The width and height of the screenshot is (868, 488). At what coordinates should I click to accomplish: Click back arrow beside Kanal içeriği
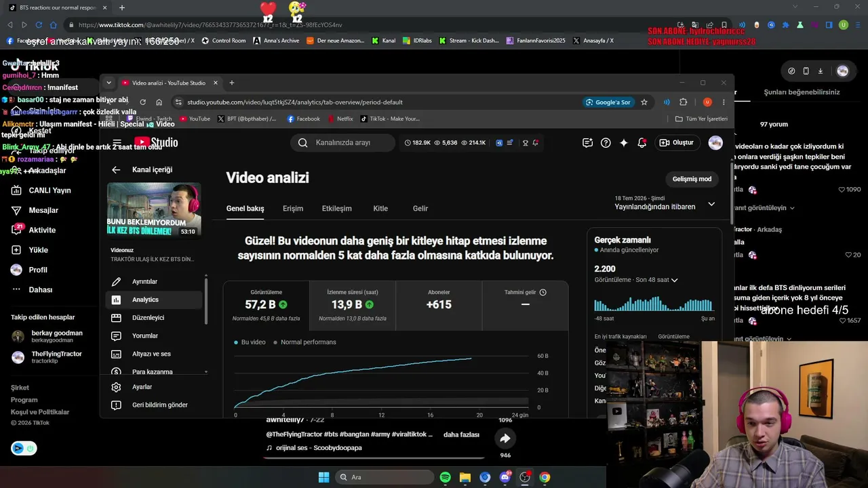tap(116, 170)
